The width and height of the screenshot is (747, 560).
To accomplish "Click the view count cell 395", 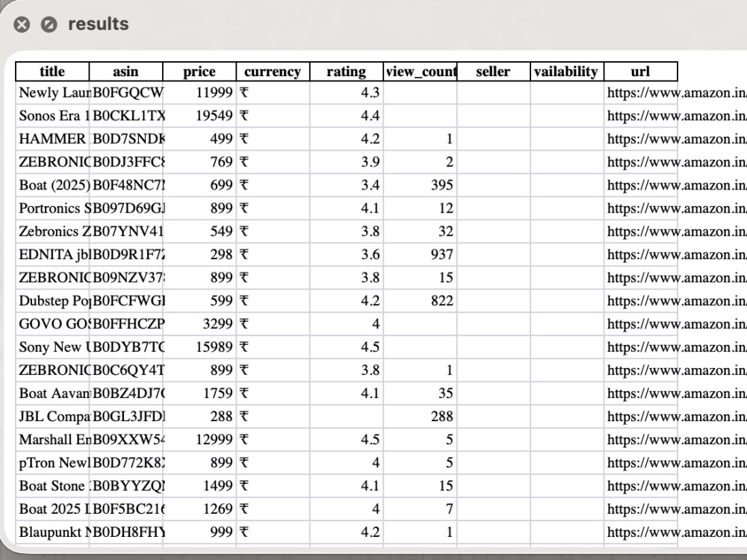I will point(420,184).
